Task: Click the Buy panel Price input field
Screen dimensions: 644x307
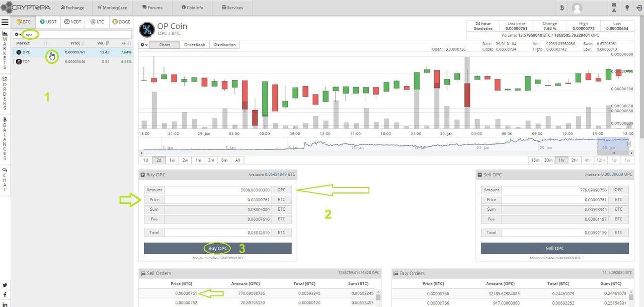Action: pyautogui.click(x=218, y=200)
